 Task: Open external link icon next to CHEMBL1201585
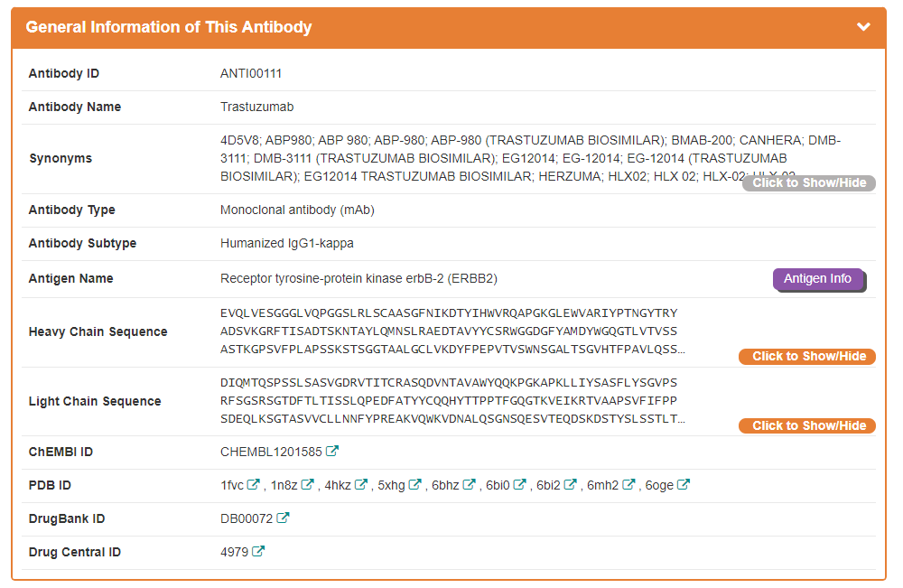coord(333,452)
